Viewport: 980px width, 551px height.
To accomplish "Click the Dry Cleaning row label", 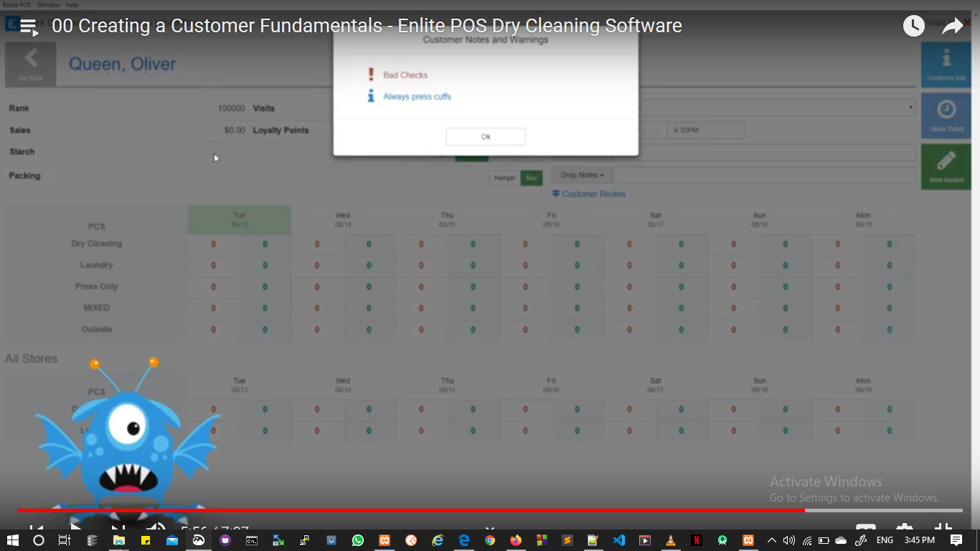I will click(x=97, y=243).
